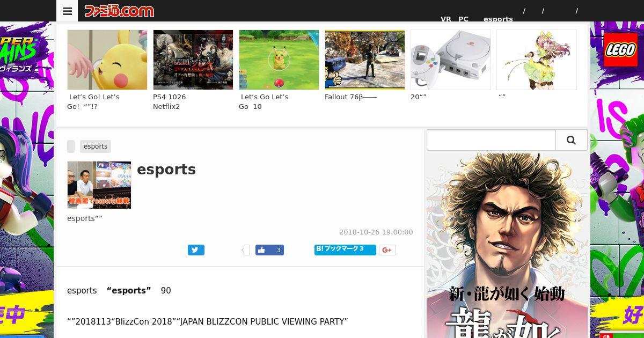Share article via Twitter bird icon

click(196, 250)
